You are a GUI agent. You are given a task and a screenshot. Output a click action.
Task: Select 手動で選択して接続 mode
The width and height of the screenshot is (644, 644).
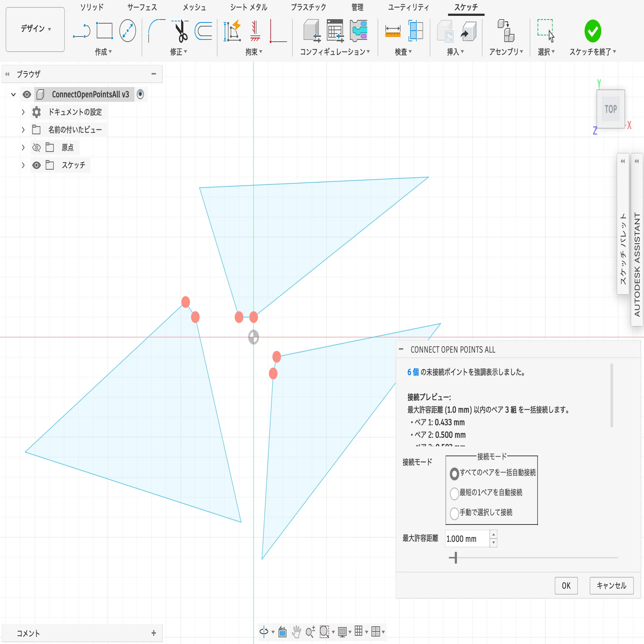(454, 513)
